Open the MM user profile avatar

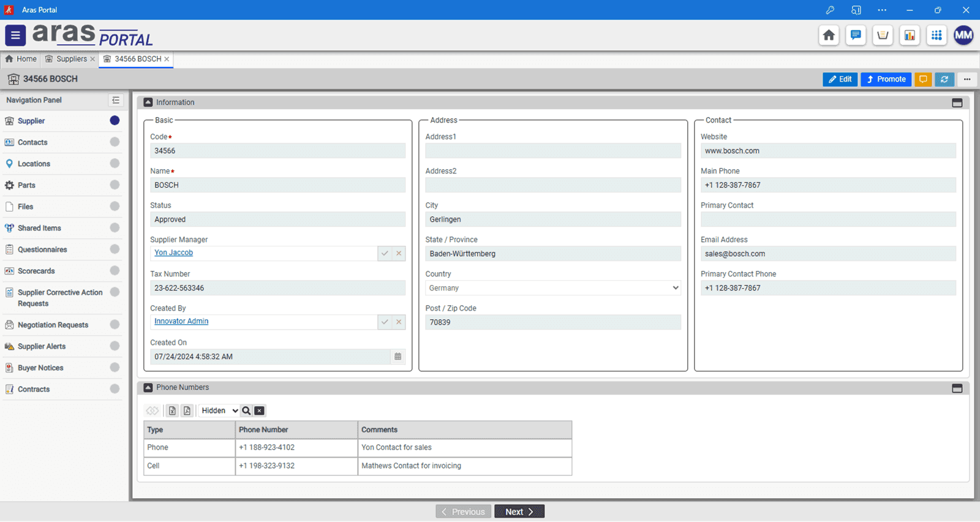tap(963, 35)
